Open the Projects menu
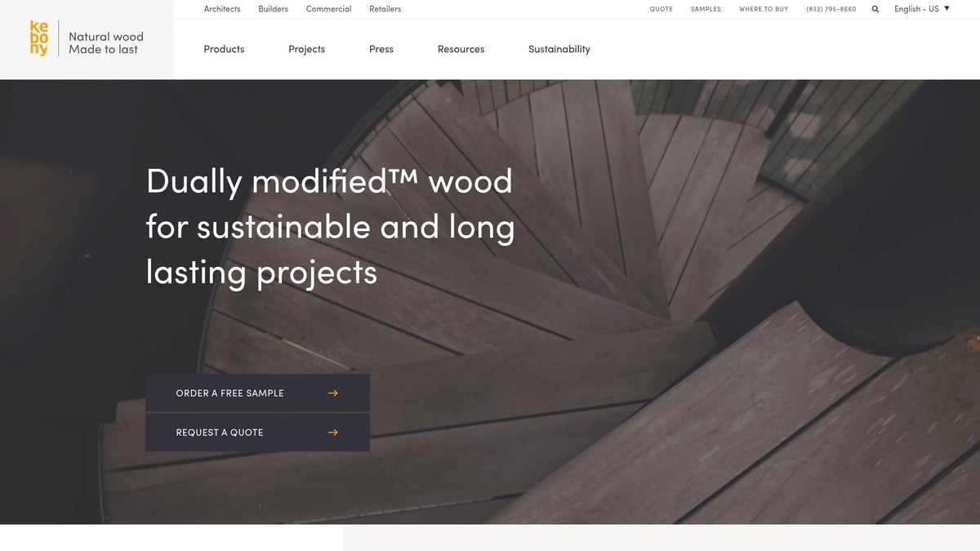The image size is (980, 551). coord(306,49)
